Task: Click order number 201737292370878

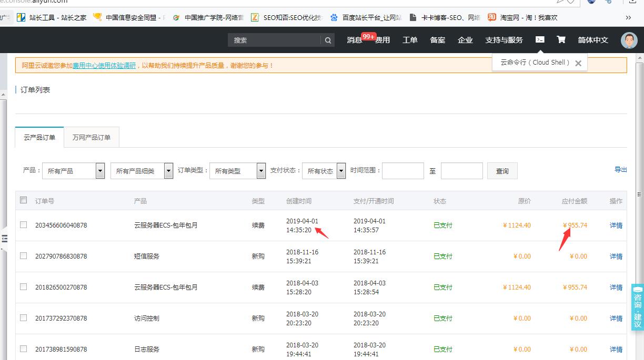Action: (x=61, y=318)
